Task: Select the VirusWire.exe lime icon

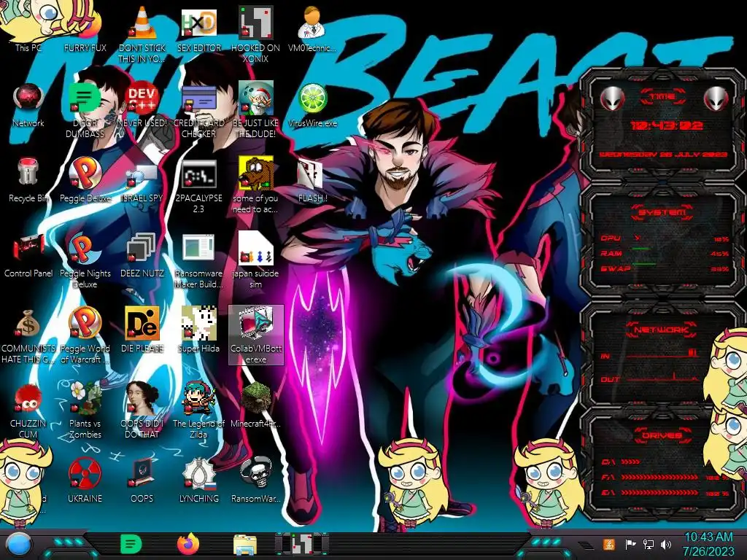Action: click(x=312, y=105)
